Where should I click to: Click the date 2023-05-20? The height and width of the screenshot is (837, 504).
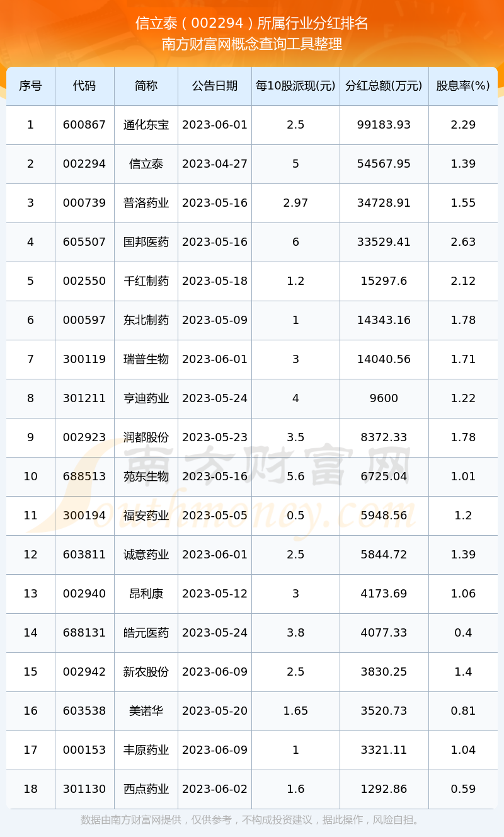(215, 711)
